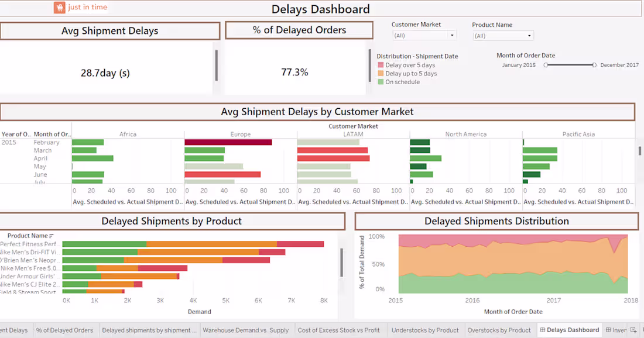The height and width of the screenshot is (338, 644).
Task: Open the Understocks by Product tab
Action: [x=425, y=330]
